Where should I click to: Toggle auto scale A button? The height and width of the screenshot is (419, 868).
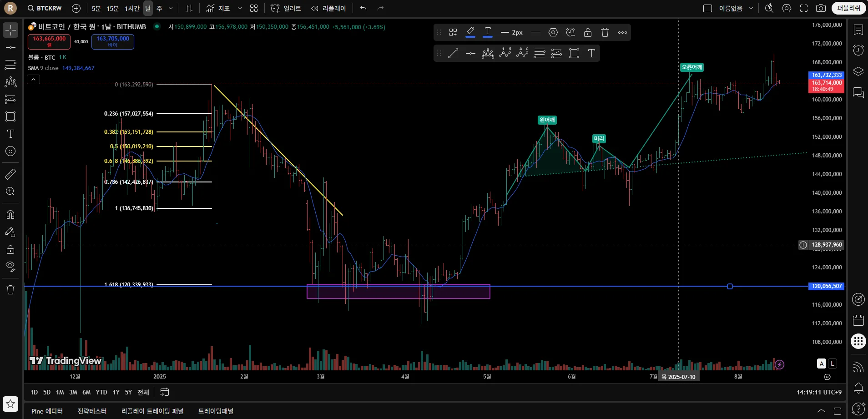coord(822,363)
